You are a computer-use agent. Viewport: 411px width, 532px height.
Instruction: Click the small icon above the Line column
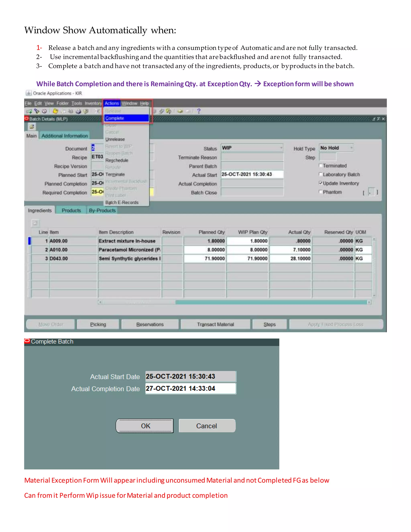click(x=35, y=223)
